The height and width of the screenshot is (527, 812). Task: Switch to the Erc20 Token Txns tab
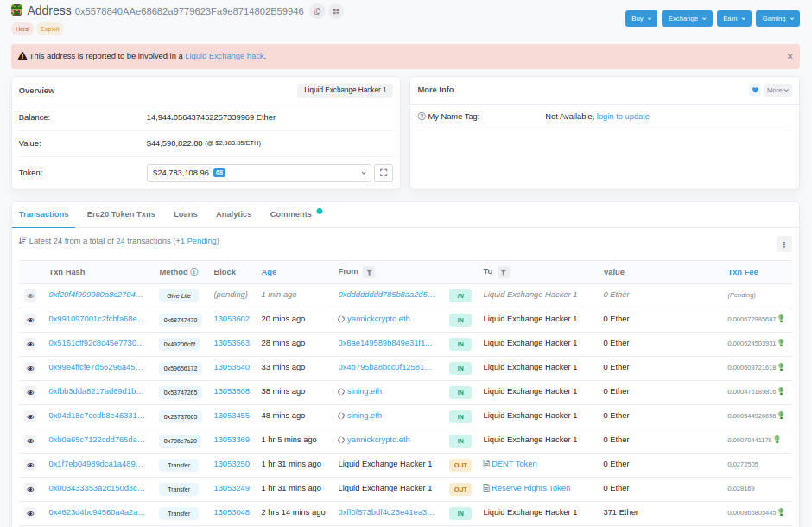121,214
